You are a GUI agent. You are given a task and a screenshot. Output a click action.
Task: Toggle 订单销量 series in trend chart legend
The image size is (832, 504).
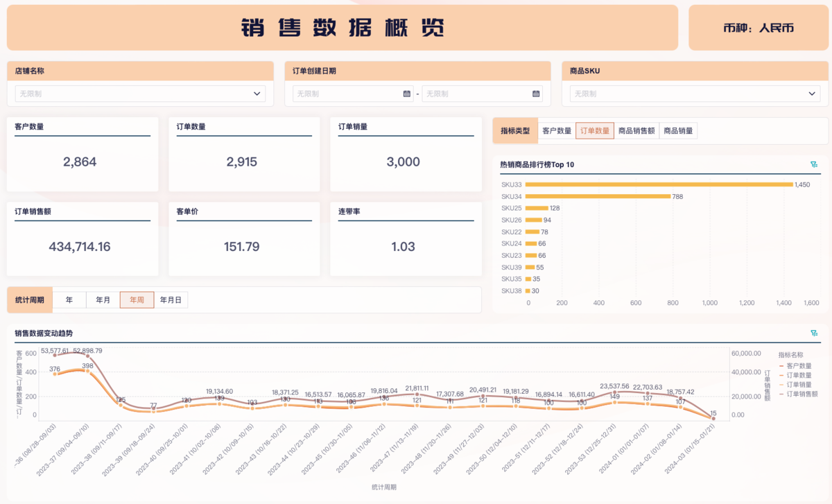pos(799,384)
